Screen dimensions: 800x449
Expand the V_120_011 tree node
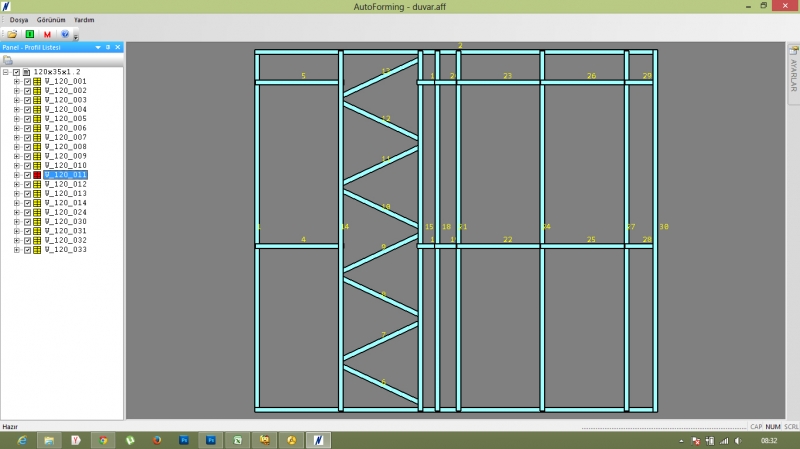point(17,175)
